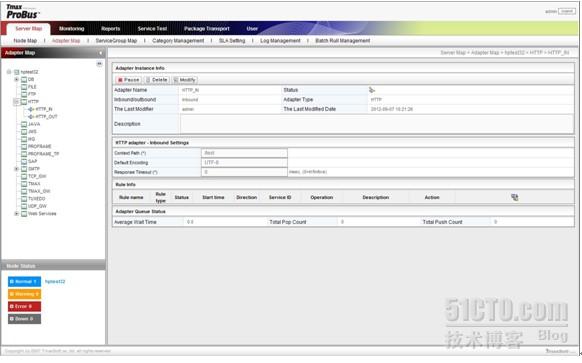Open SLA Setting submenu
582x363 pixels.
pyautogui.click(x=232, y=40)
